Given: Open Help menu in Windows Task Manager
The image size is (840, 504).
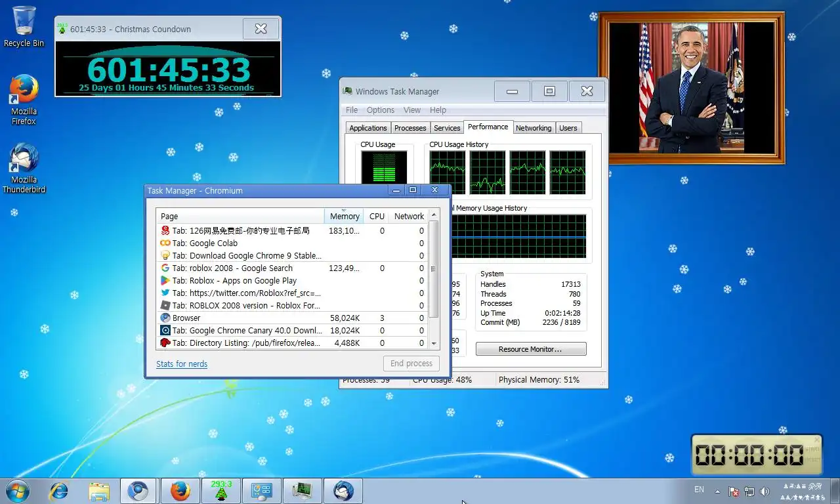Looking at the screenshot, I should coord(438,110).
